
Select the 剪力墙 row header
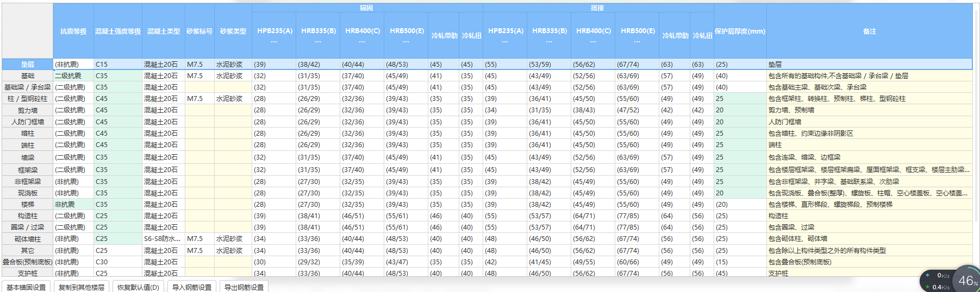[28, 110]
